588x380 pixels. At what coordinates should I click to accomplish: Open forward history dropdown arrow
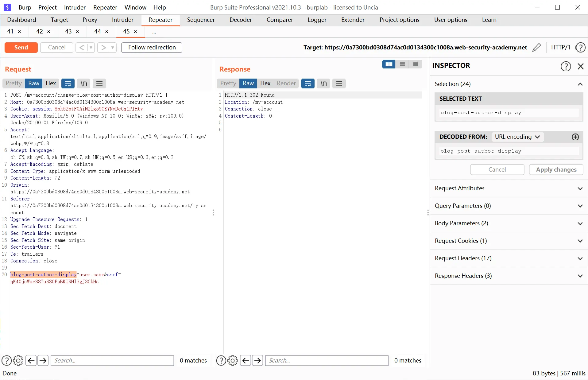113,48
